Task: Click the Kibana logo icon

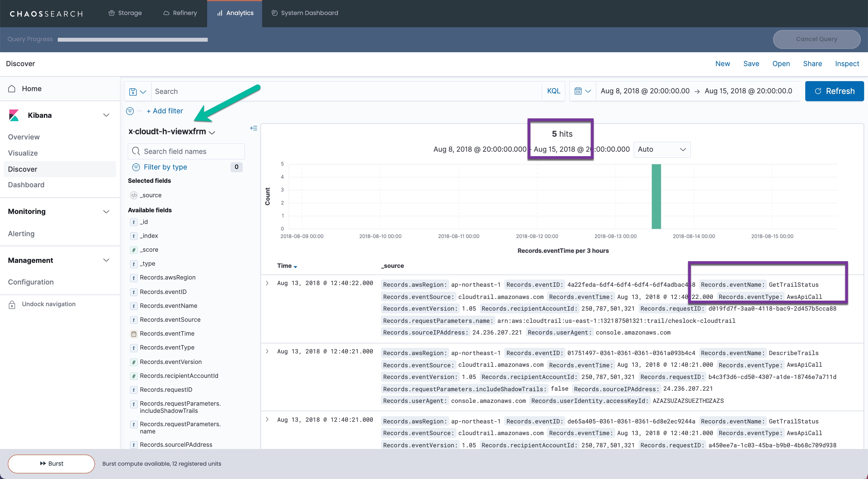Action: pos(14,115)
